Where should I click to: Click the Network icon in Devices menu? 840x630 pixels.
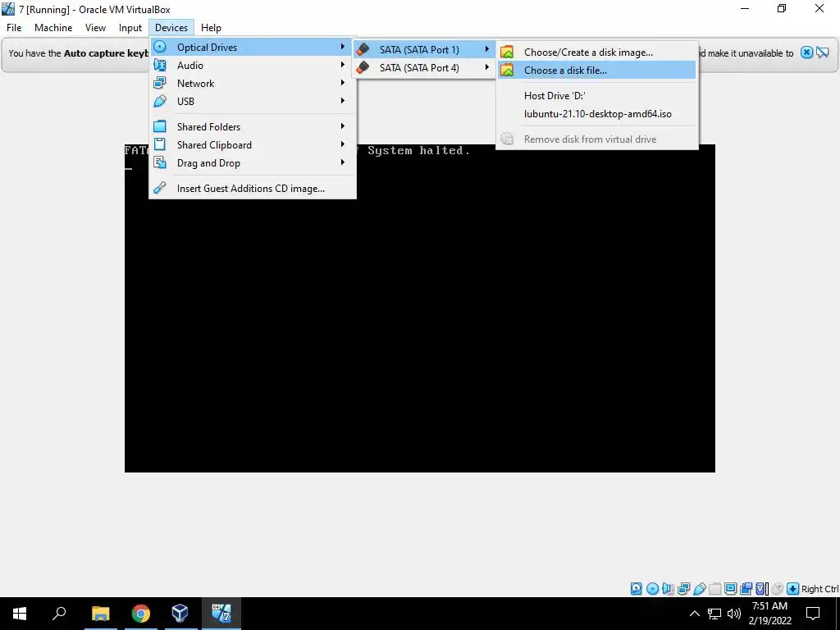click(x=160, y=83)
